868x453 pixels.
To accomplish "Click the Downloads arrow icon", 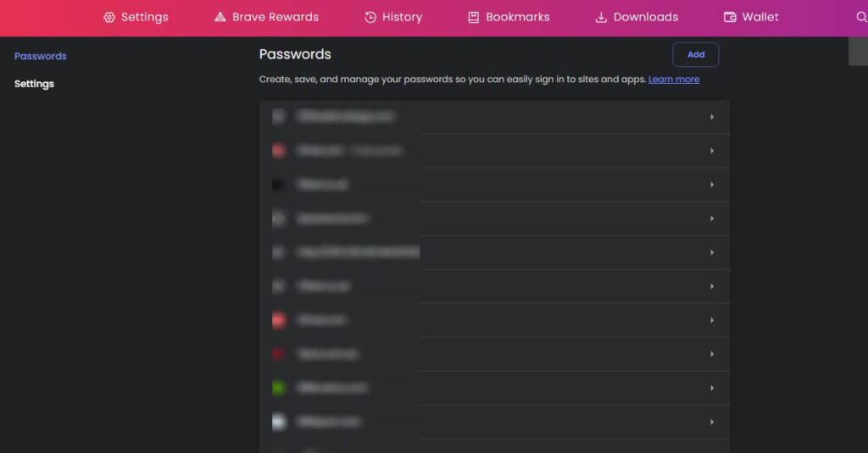I will (x=601, y=17).
